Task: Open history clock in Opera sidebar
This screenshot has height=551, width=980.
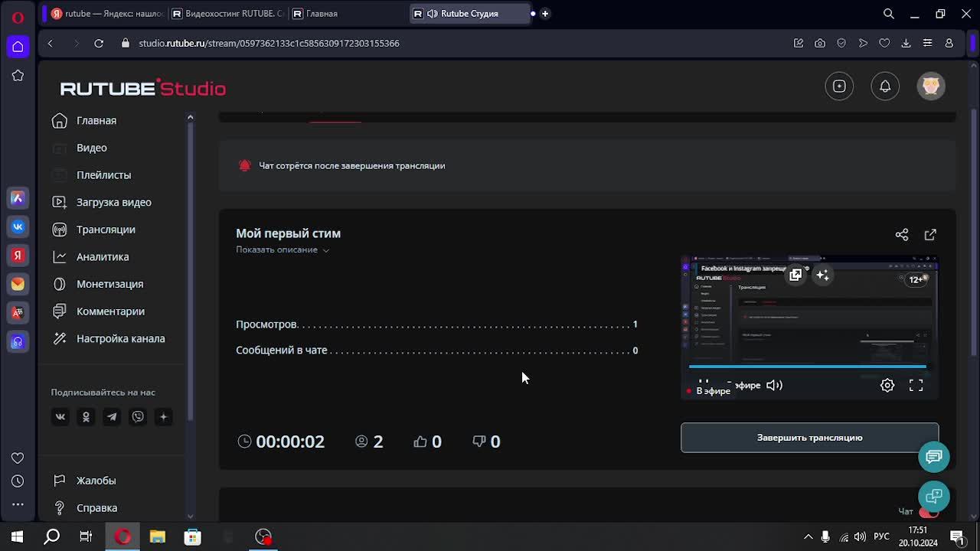Action: (18, 481)
